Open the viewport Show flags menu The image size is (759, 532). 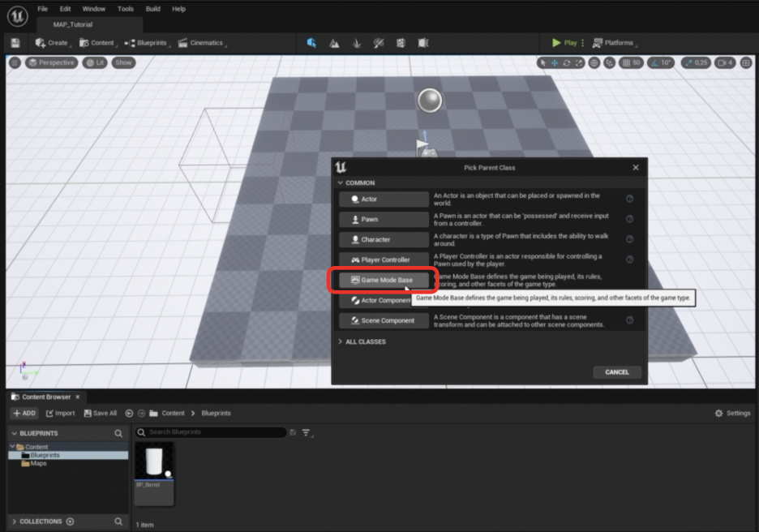click(x=123, y=62)
